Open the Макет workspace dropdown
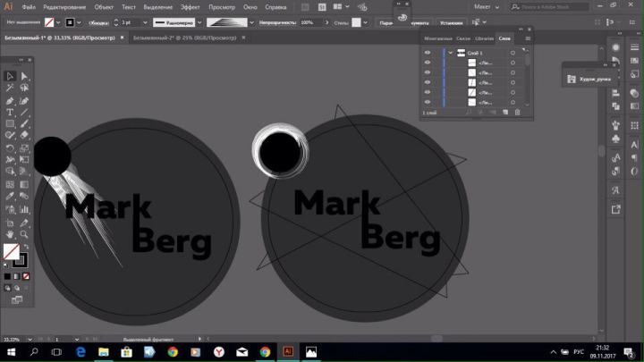644x362 pixels. [487, 7]
